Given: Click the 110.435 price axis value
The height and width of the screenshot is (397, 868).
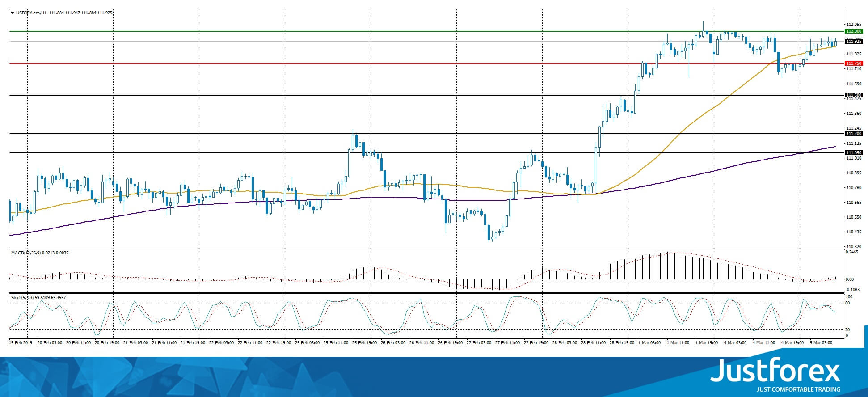Looking at the screenshot, I should pyautogui.click(x=854, y=232).
